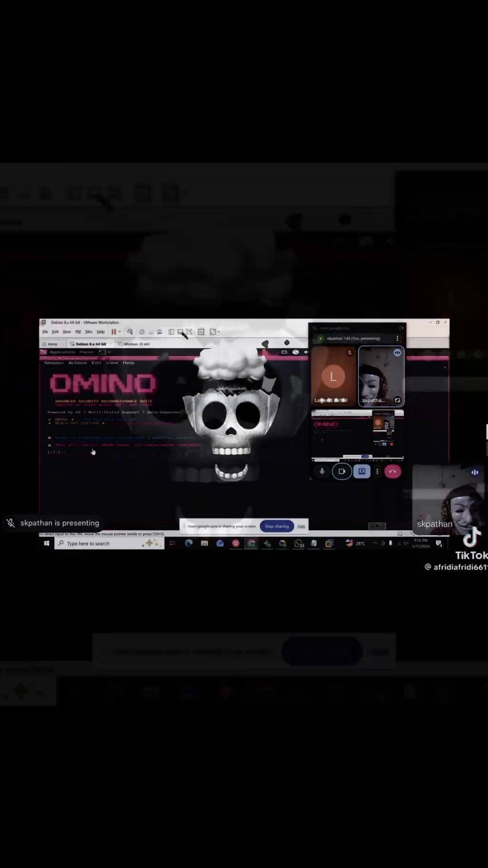The width and height of the screenshot is (488, 868).
Task: Click the taskbar clock showing 9:56 PM
Action: pos(421,543)
